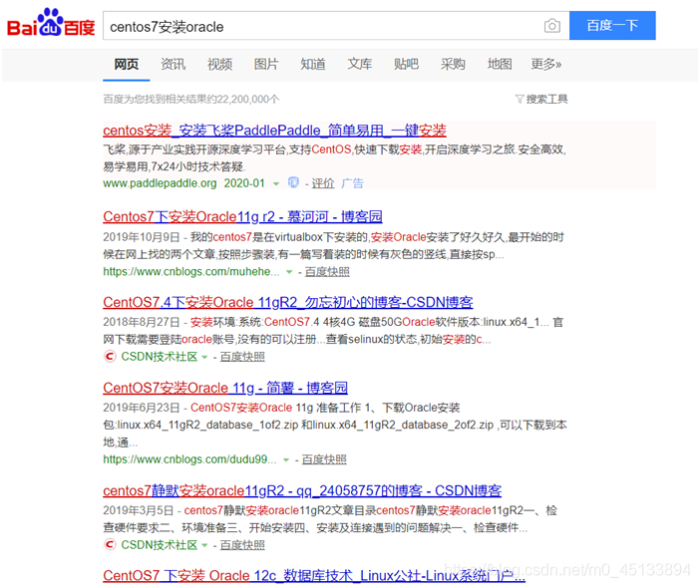Click the cnblogs.com/muhehe URL
Screen dimensions: 700x588
click(191, 272)
